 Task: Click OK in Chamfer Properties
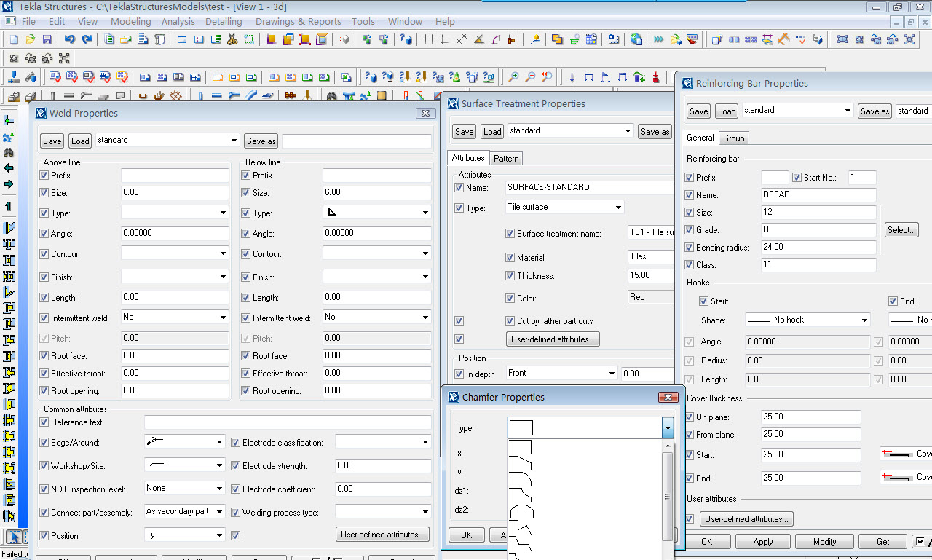[467, 535]
